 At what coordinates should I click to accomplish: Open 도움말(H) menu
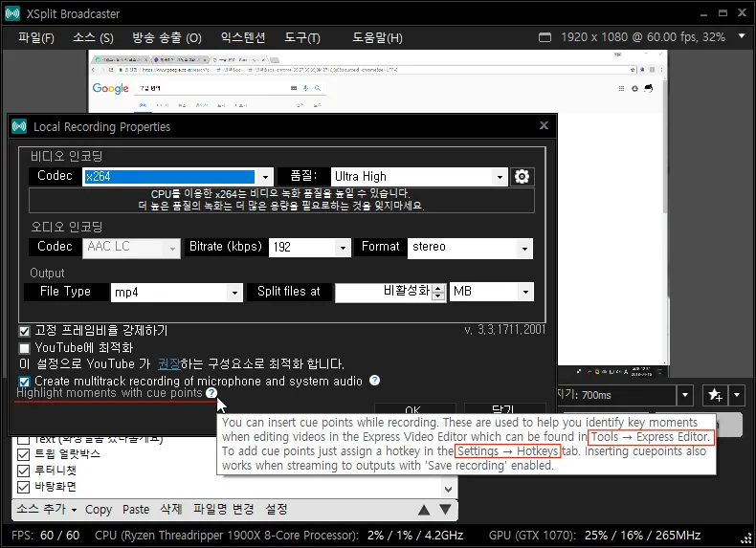pyautogui.click(x=377, y=37)
